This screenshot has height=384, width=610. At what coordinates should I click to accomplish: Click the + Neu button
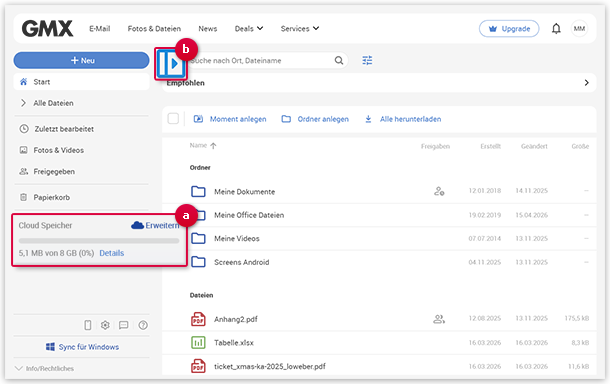(x=81, y=60)
